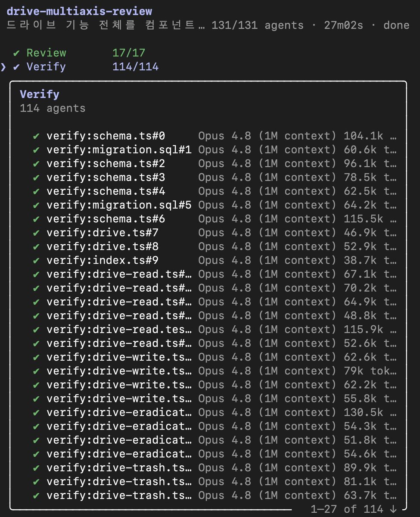Select the drive-read.ts row with 52.6k tokens
The image size is (420, 517).
215,343
